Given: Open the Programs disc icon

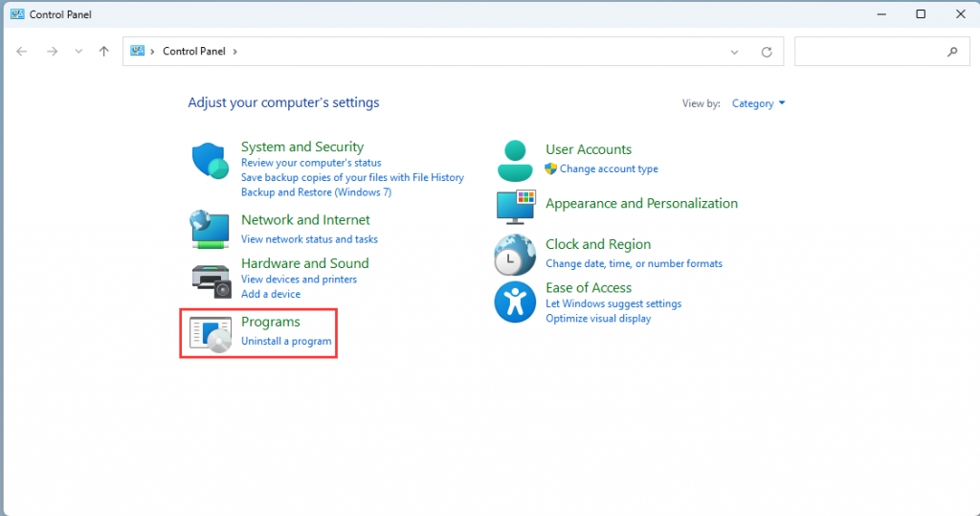Looking at the screenshot, I should [211, 334].
